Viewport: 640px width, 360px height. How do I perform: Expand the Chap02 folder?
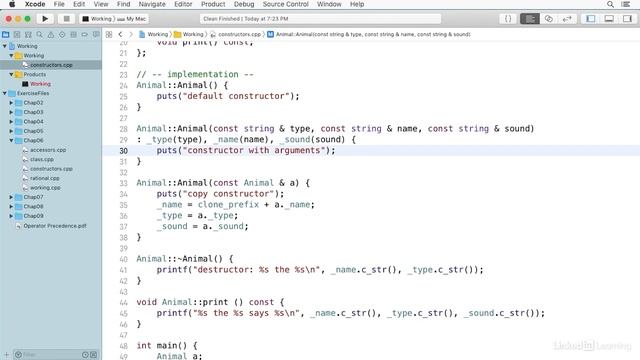11,103
